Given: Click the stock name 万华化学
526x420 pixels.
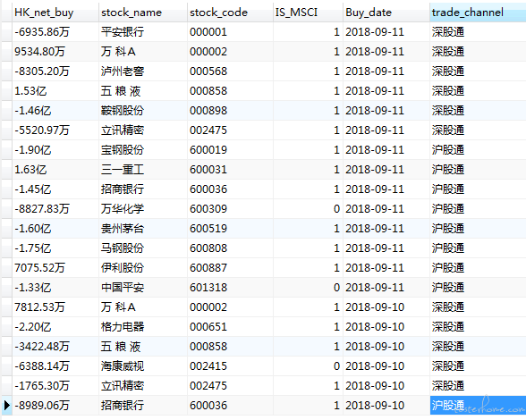Looking at the screenshot, I should 123,209.
